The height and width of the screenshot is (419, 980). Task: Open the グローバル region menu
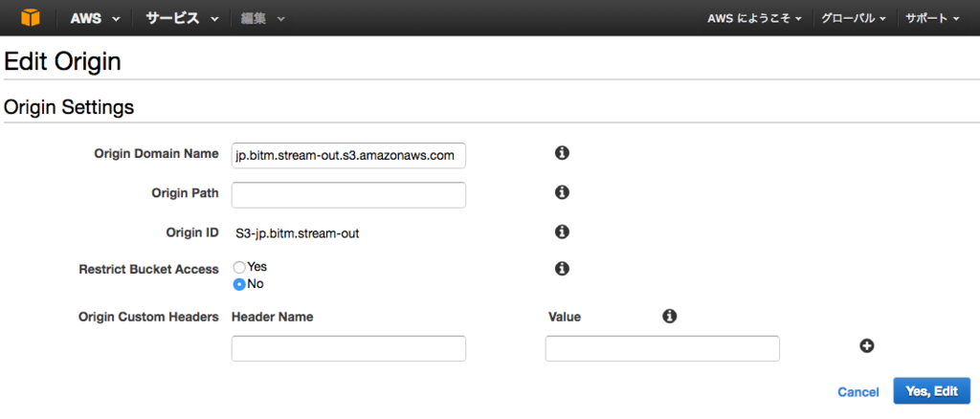point(853,19)
